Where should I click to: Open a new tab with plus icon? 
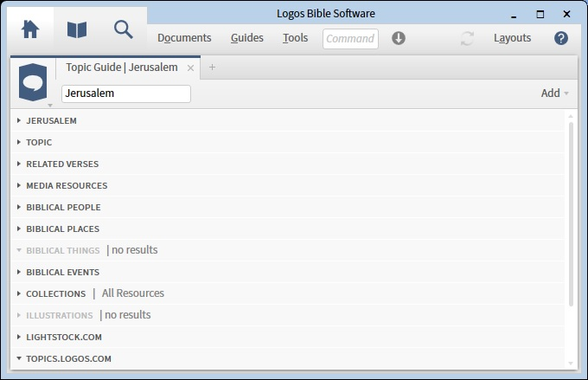tap(213, 68)
